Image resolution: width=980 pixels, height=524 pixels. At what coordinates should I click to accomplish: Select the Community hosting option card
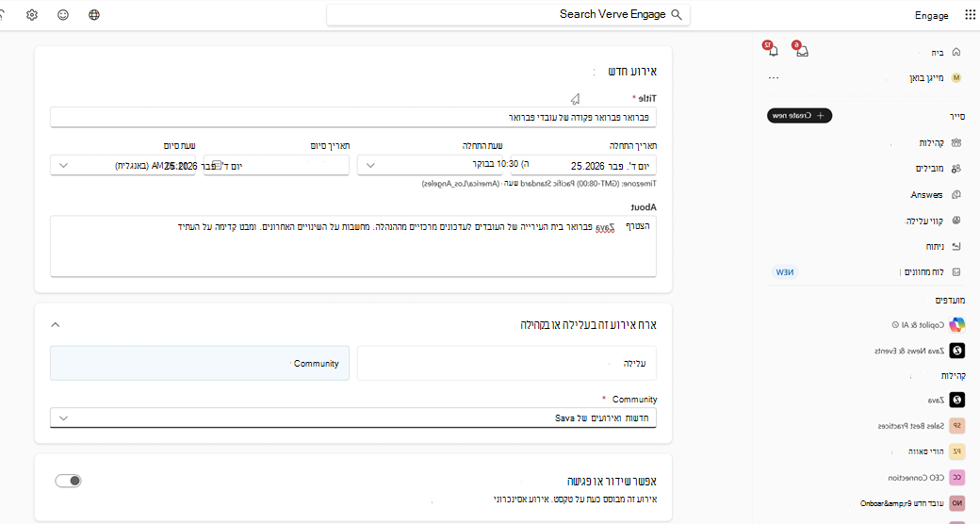[x=200, y=363]
